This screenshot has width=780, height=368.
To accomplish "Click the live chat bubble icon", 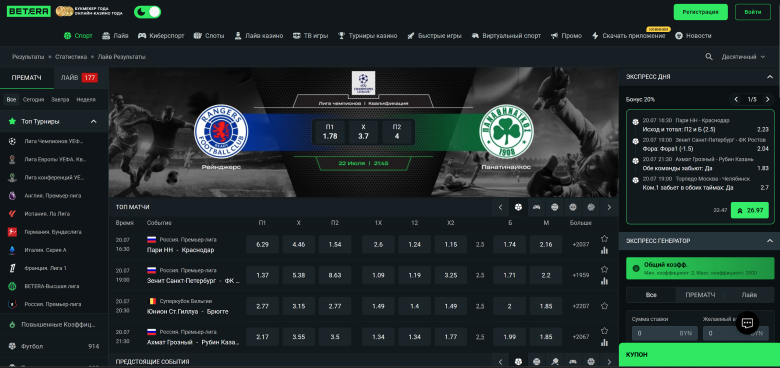I will pyautogui.click(x=747, y=323).
